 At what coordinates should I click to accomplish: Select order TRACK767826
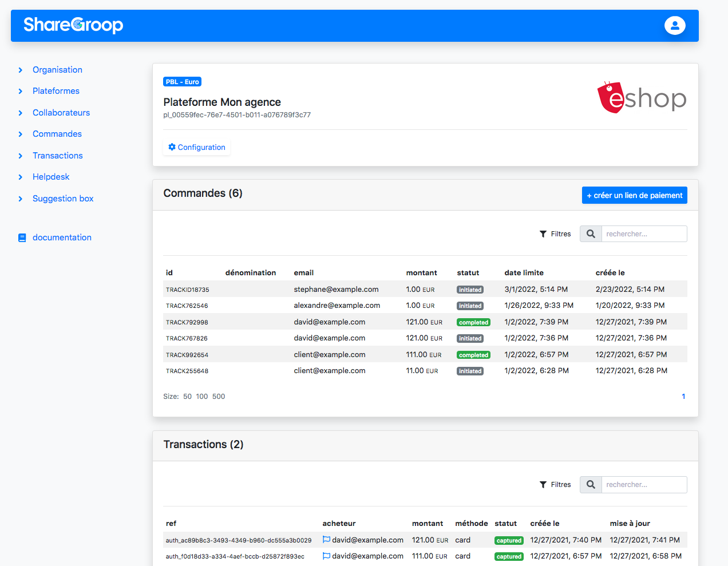187,338
